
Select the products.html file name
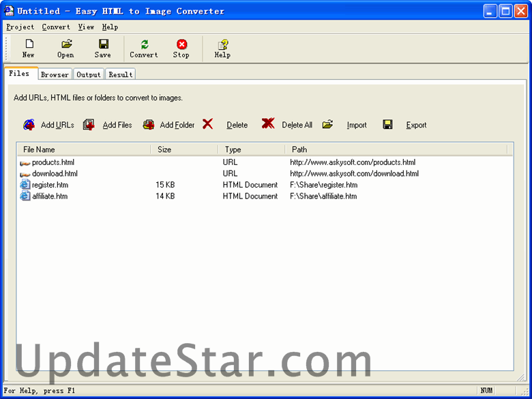tap(53, 162)
